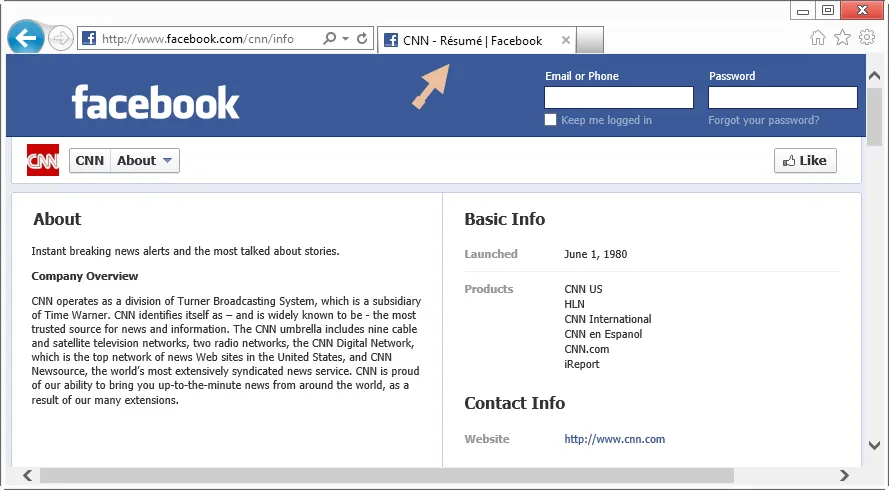Click the CNN red logo thumbnail
This screenshot has height=490, width=889.
[x=43, y=160]
